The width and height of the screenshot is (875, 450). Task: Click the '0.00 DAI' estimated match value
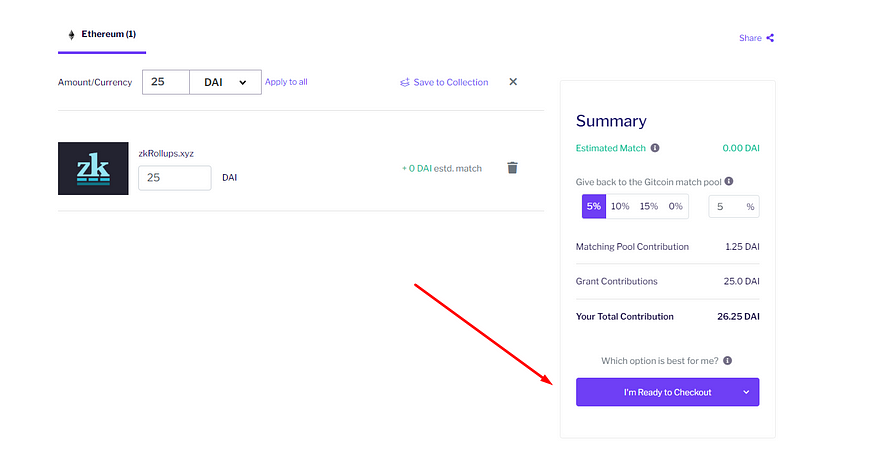coord(741,148)
